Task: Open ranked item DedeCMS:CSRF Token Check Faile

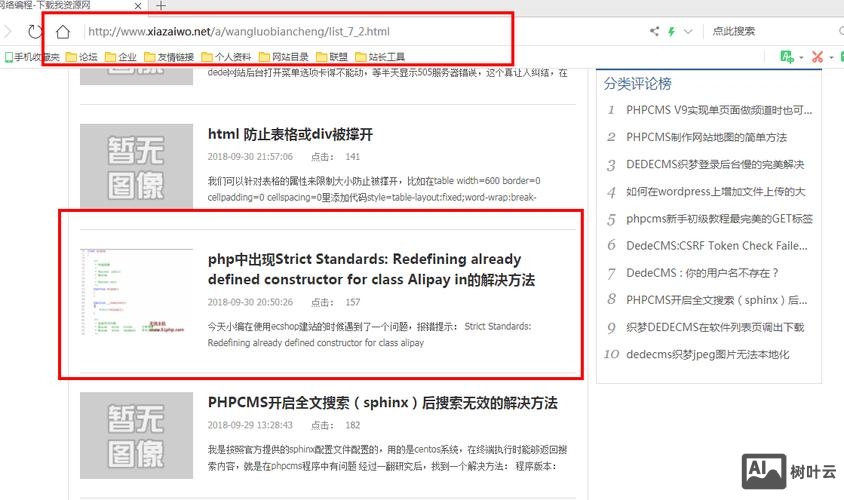Action: point(716,245)
